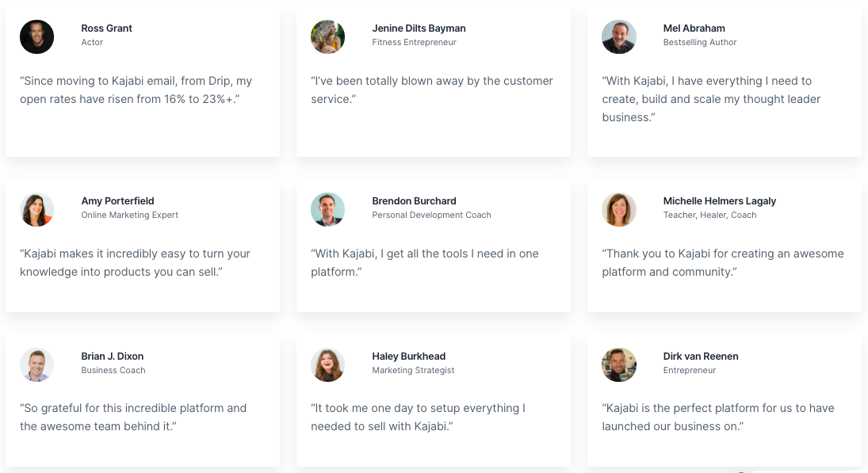Click the quote about Kajabi email open rates
The image size is (868, 473).
click(136, 90)
